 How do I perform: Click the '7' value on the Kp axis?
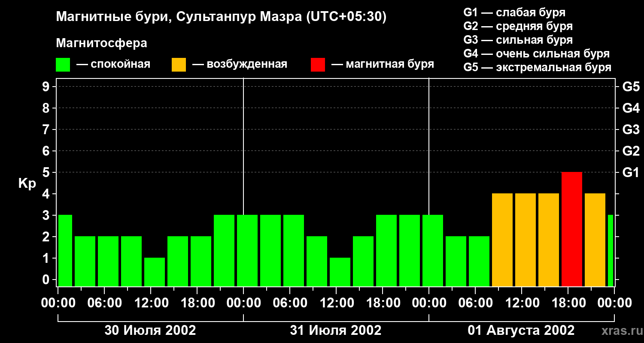(x=47, y=129)
